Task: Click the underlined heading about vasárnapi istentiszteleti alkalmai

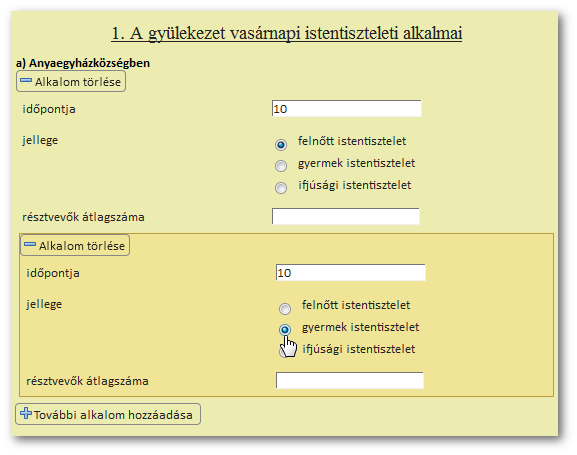Action: pyautogui.click(x=287, y=33)
